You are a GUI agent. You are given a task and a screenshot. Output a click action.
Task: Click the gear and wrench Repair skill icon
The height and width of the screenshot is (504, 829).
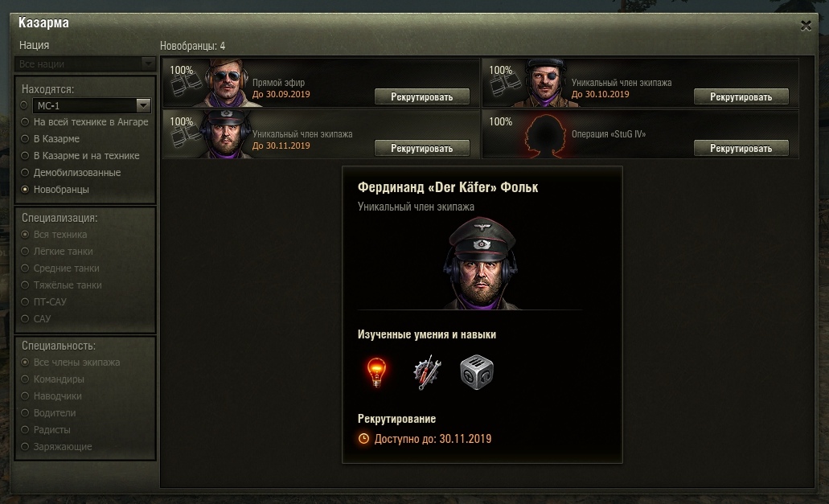click(427, 372)
